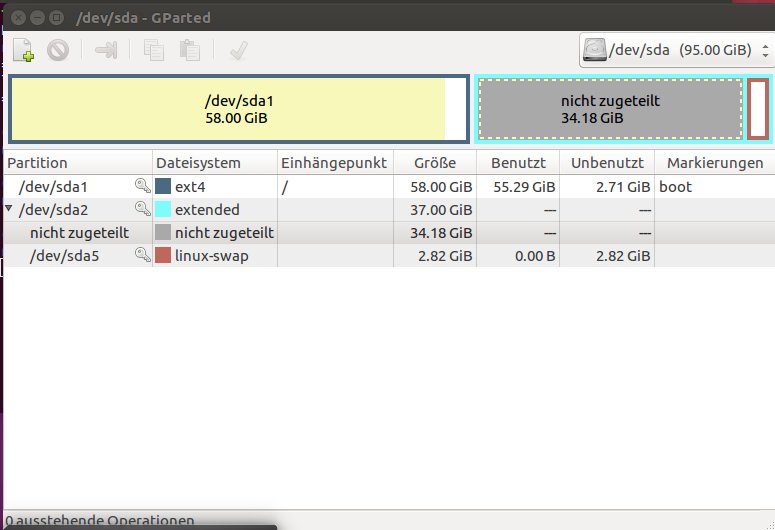Sort by the Benutzt column header
This screenshot has height=530, width=775.
pyautogui.click(x=518, y=163)
